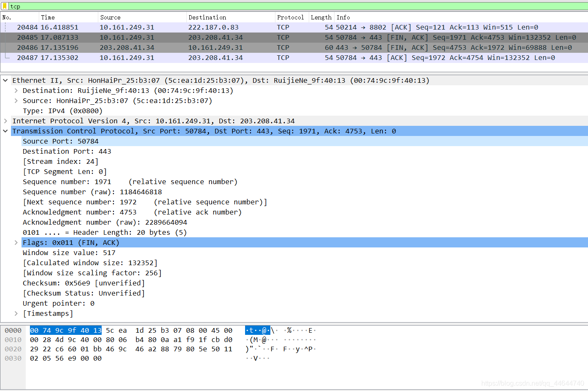The width and height of the screenshot is (588, 391).
Task: Expand the Destination RuijieNe MAC entry
Action: 16,90
